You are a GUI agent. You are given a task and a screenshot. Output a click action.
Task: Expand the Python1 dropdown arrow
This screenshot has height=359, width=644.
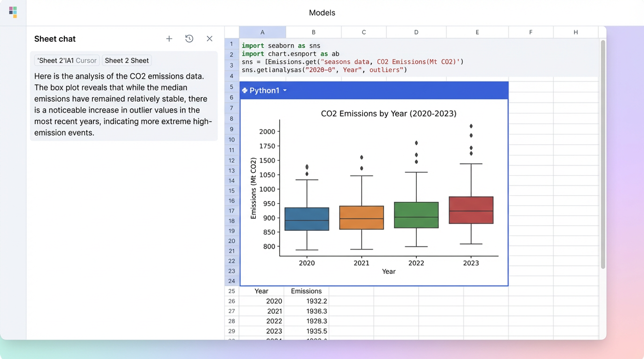pyautogui.click(x=285, y=91)
